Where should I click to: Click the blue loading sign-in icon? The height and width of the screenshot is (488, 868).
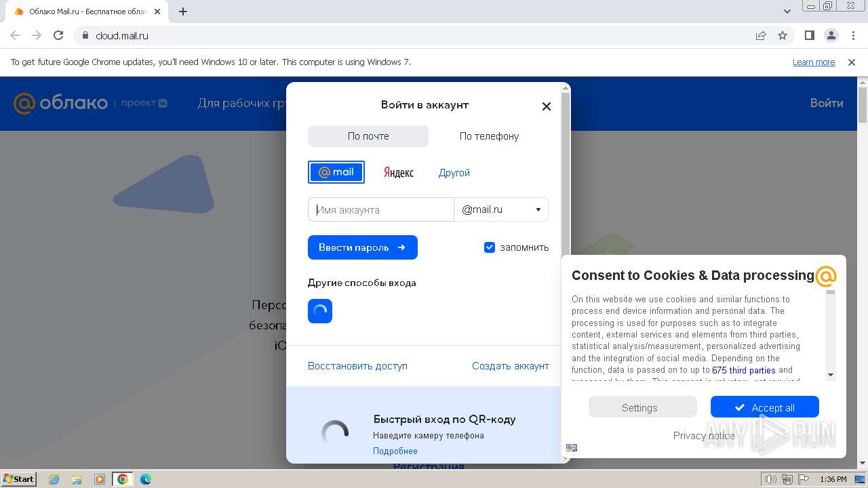320,311
